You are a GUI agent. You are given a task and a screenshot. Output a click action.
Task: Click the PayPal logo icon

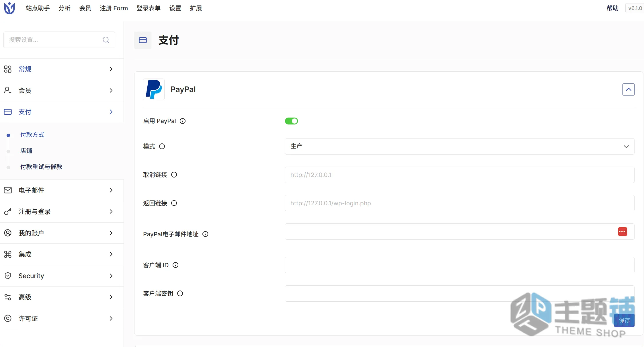click(x=154, y=89)
